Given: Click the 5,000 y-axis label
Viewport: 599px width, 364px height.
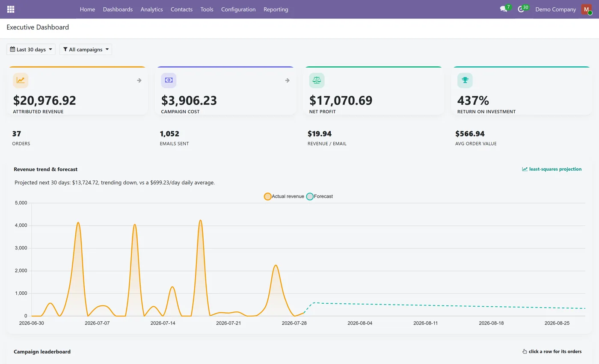Looking at the screenshot, I should [21, 203].
